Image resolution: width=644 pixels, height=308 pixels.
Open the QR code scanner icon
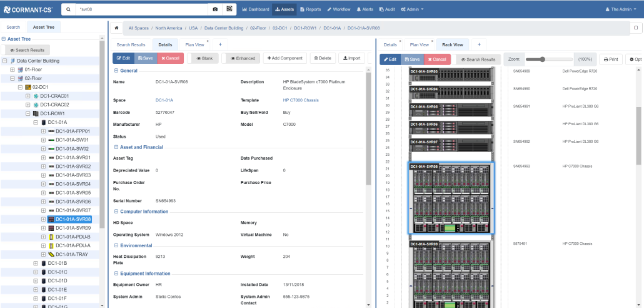230,9
